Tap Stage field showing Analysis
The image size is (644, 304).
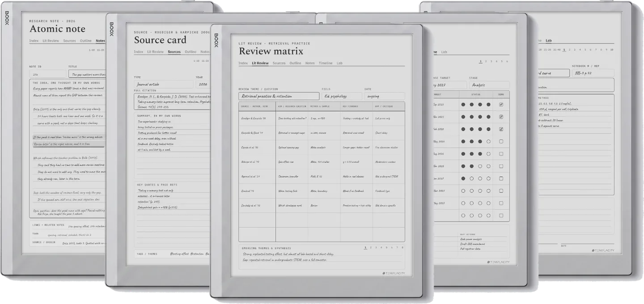489,85
